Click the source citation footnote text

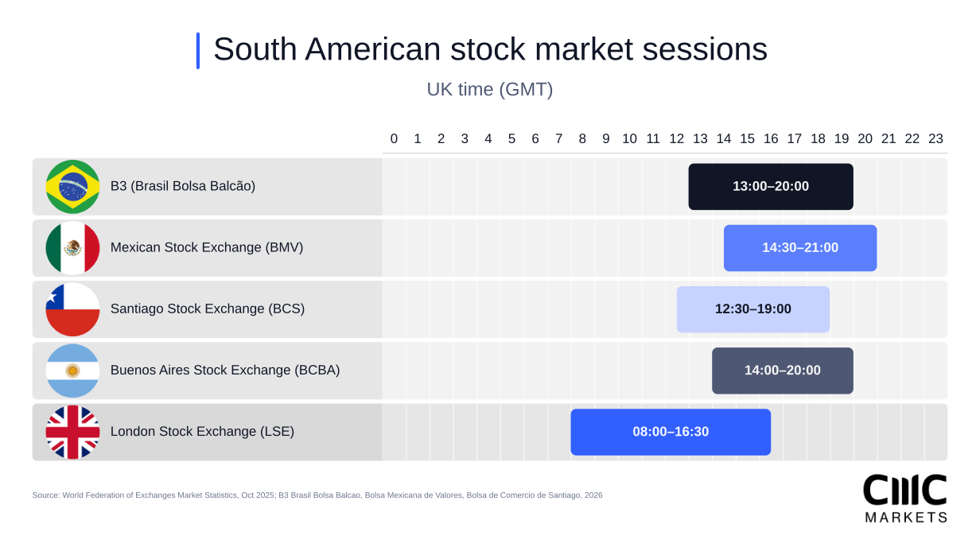(317, 495)
